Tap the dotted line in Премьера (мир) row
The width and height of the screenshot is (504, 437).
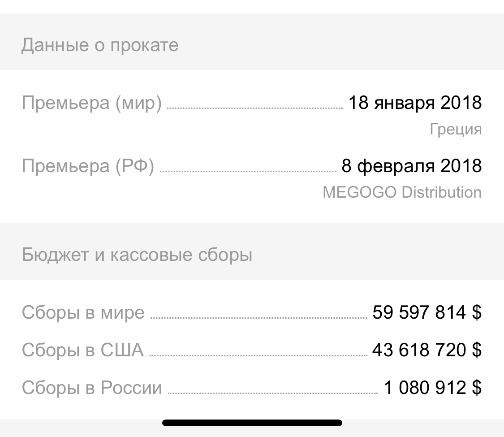254,108
